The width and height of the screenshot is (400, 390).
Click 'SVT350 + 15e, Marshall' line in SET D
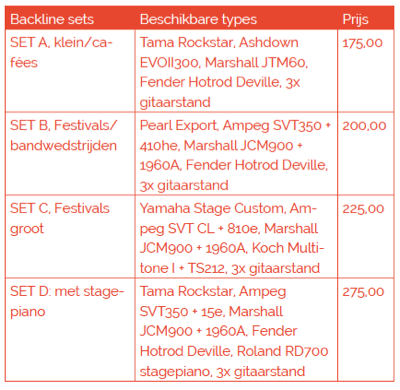pyautogui.click(x=211, y=312)
